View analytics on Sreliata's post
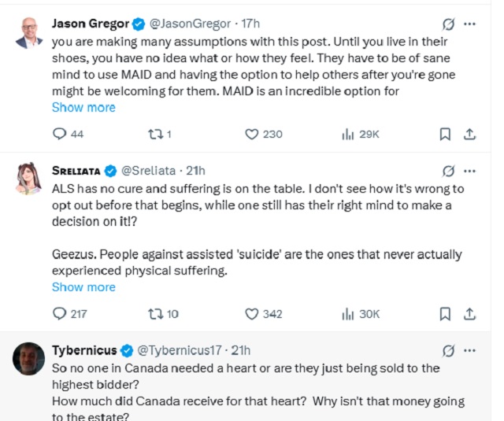Image resolution: width=504 pixels, height=421 pixels. pyautogui.click(x=347, y=314)
